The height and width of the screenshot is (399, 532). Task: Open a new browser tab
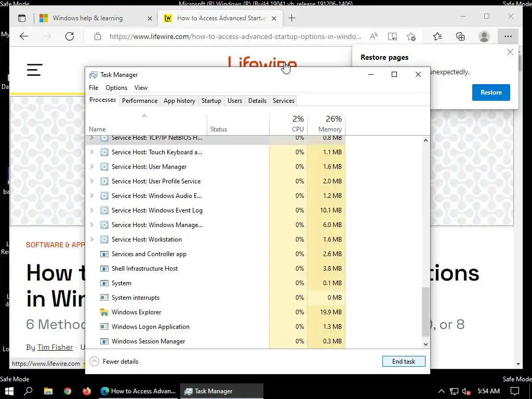coord(291,18)
